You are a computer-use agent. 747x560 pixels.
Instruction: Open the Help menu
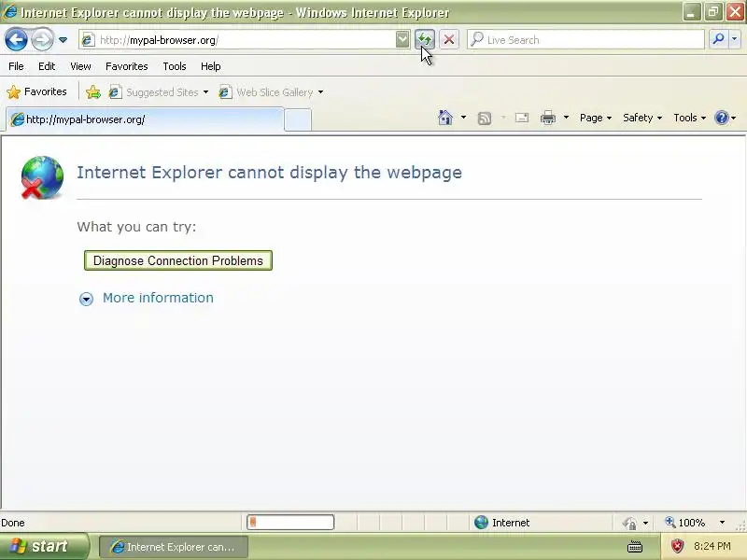(211, 66)
